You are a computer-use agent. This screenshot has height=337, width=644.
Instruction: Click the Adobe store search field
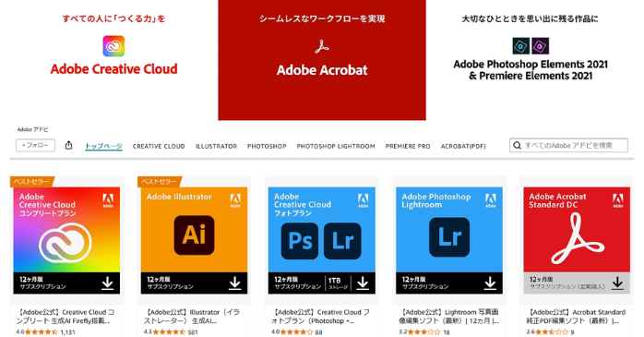tap(568, 146)
